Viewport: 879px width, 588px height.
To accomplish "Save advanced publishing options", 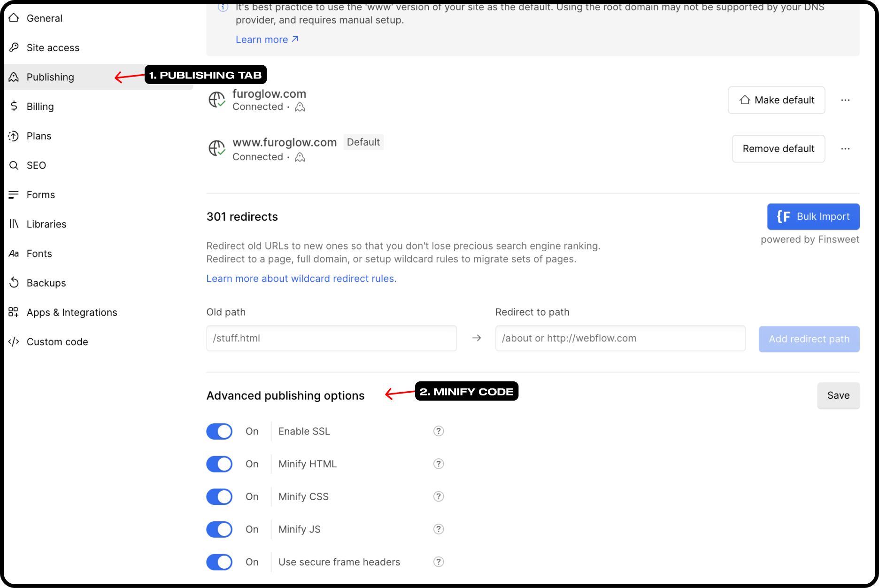I will pyautogui.click(x=838, y=395).
